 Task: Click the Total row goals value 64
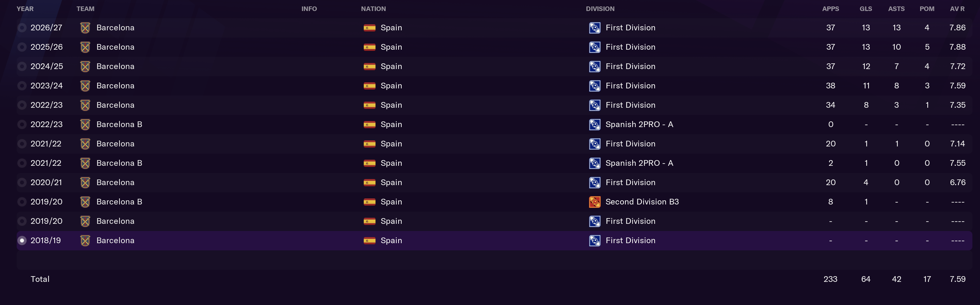[866, 279]
